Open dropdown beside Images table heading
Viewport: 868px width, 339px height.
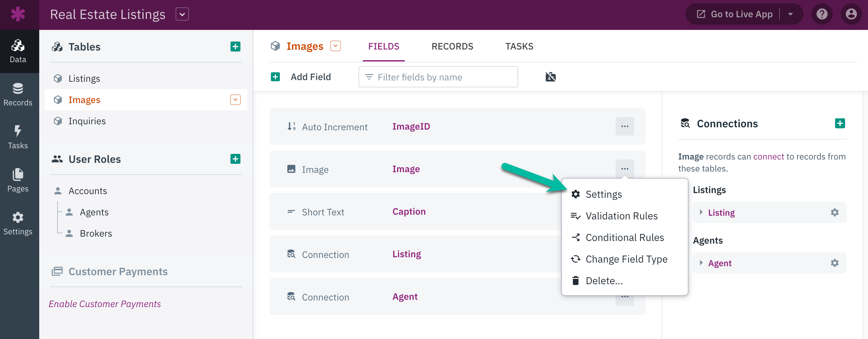335,46
